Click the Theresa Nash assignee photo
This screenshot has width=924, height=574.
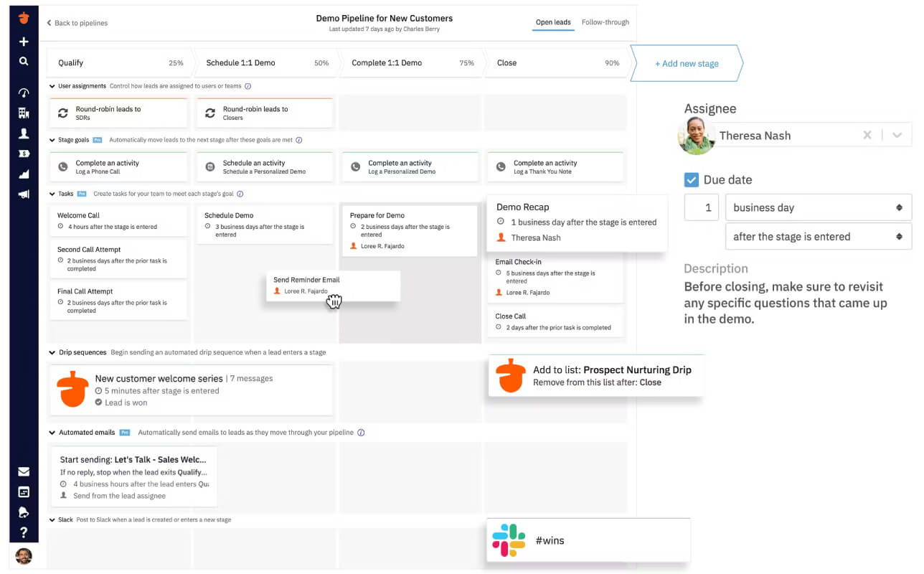click(697, 136)
